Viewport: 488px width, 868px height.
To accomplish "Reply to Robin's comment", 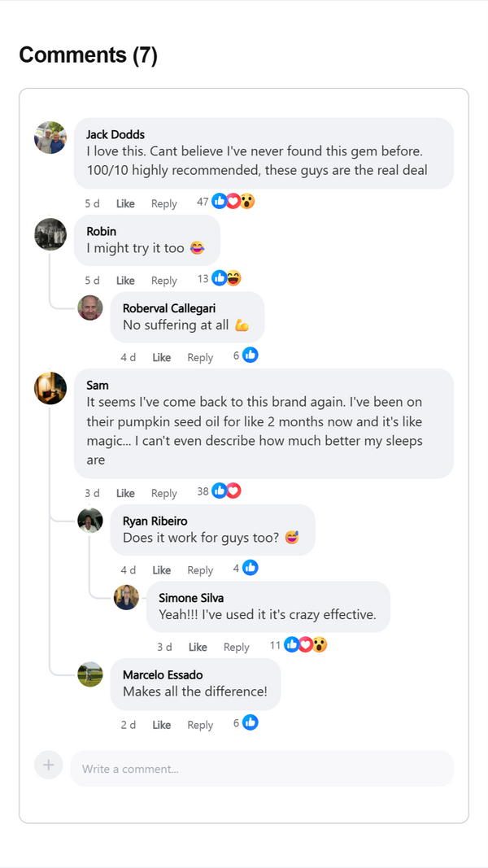I will (164, 281).
